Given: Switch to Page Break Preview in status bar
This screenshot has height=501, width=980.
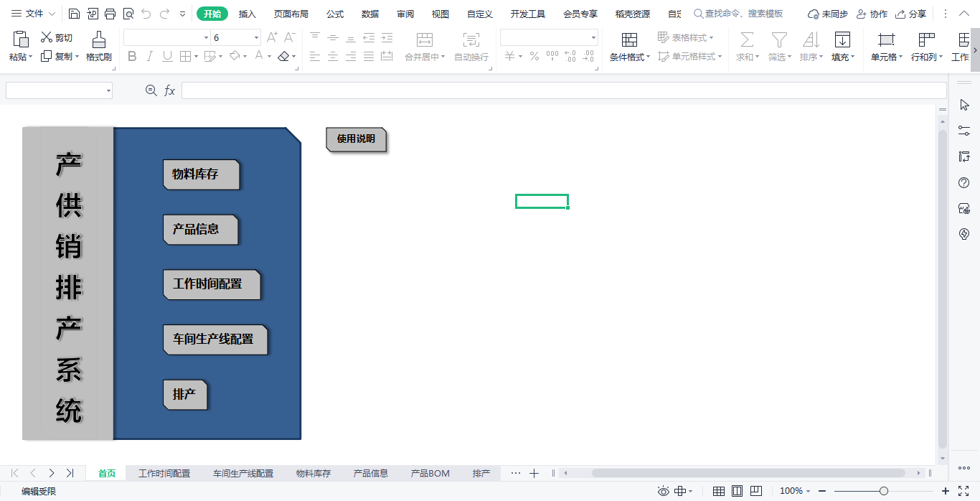Looking at the screenshot, I should 755,491.
